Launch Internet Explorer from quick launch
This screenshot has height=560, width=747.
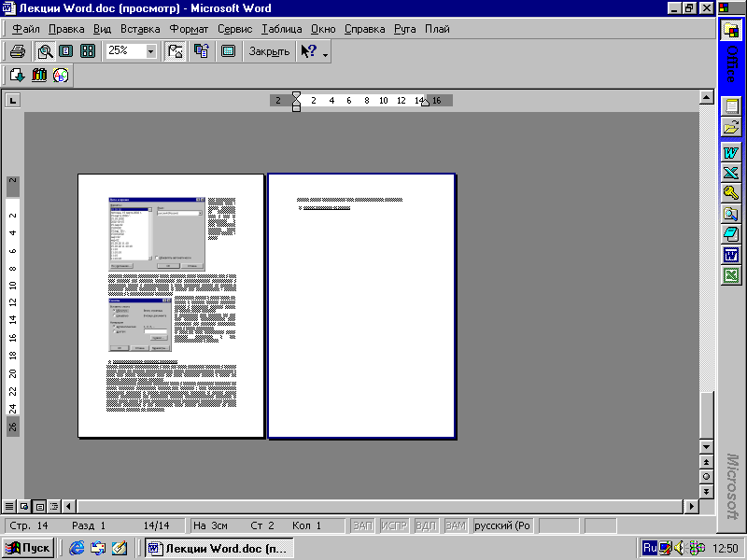[x=77, y=548]
